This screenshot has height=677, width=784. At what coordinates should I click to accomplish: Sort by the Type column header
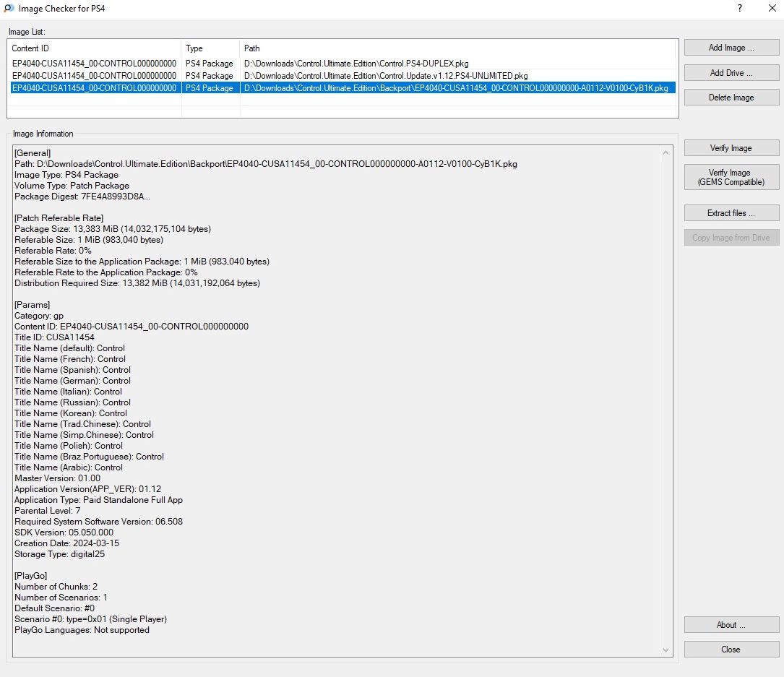[x=210, y=48]
